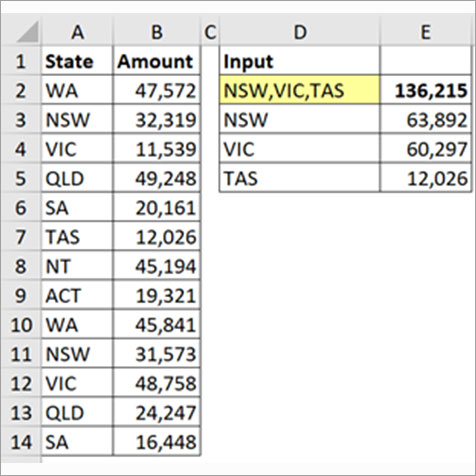
Task: Select TAS cell in row 7
Action: (x=77, y=237)
